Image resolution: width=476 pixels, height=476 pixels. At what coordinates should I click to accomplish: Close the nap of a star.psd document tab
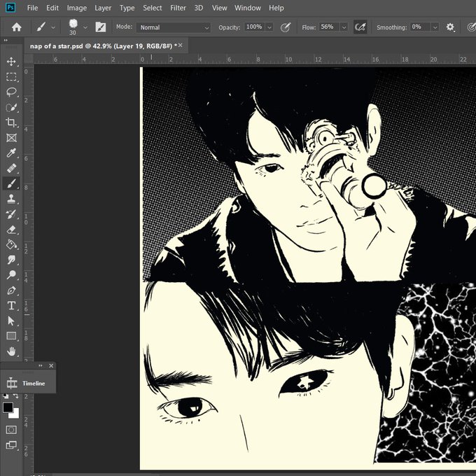(181, 45)
